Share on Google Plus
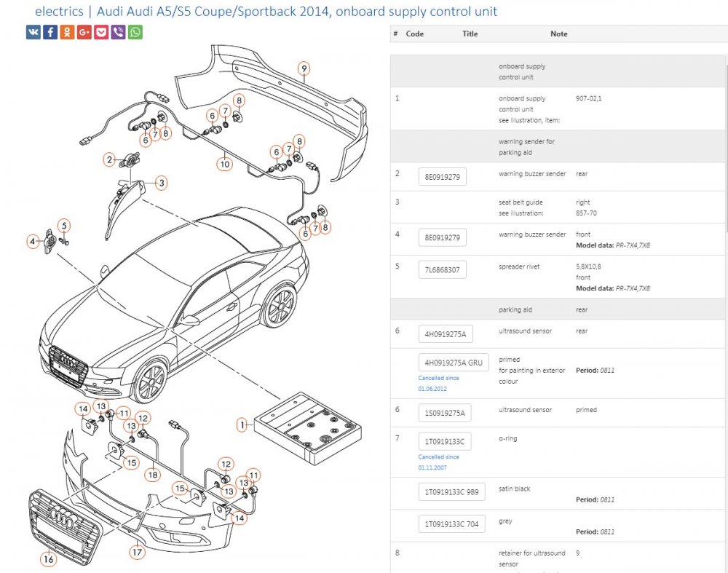 [84, 32]
